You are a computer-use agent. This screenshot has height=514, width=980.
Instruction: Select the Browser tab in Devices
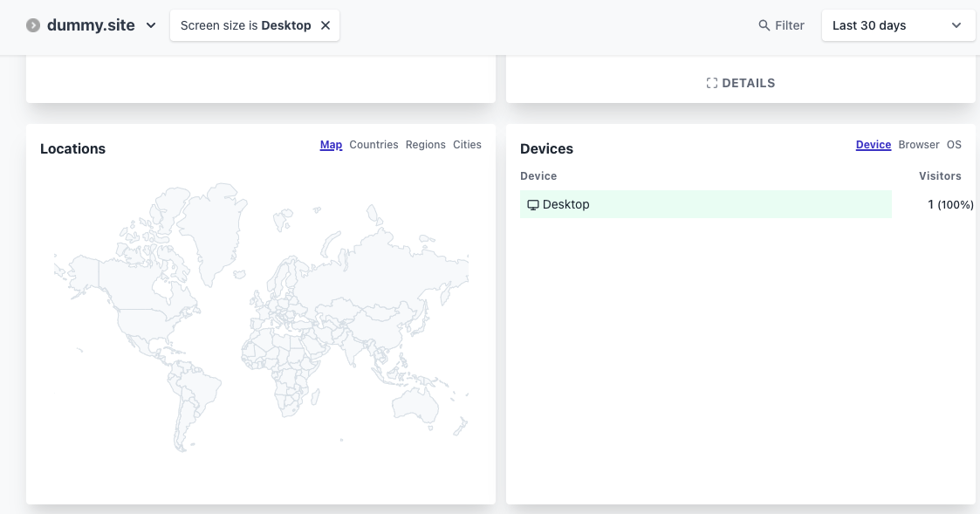click(919, 145)
